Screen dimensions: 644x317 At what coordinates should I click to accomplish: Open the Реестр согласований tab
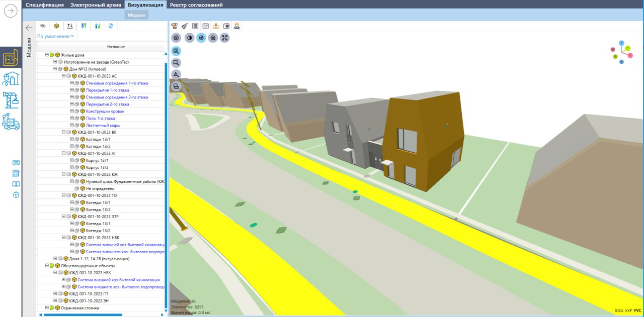coord(196,5)
